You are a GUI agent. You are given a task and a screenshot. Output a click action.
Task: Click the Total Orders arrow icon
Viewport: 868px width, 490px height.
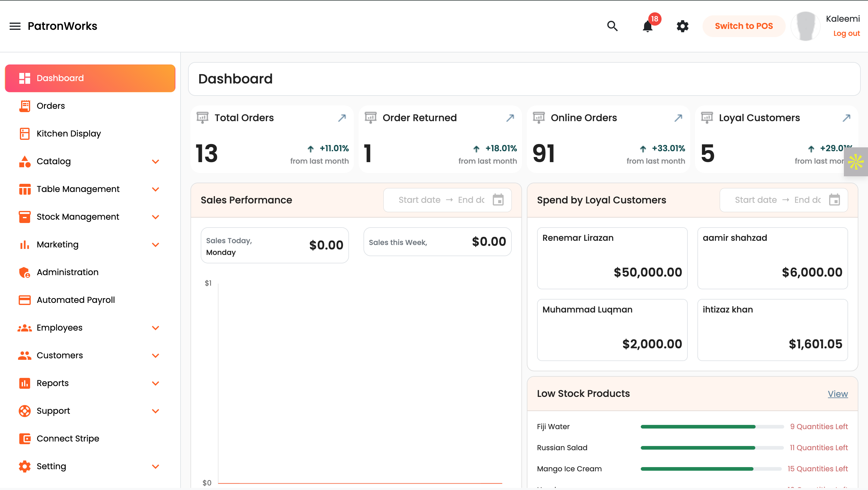(342, 118)
